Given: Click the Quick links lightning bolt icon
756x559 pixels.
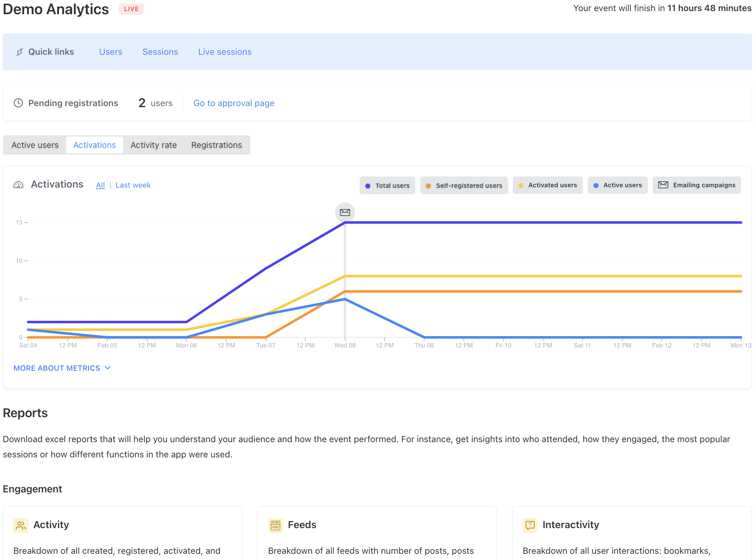Looking at the screenshot, I should (19, 52).
